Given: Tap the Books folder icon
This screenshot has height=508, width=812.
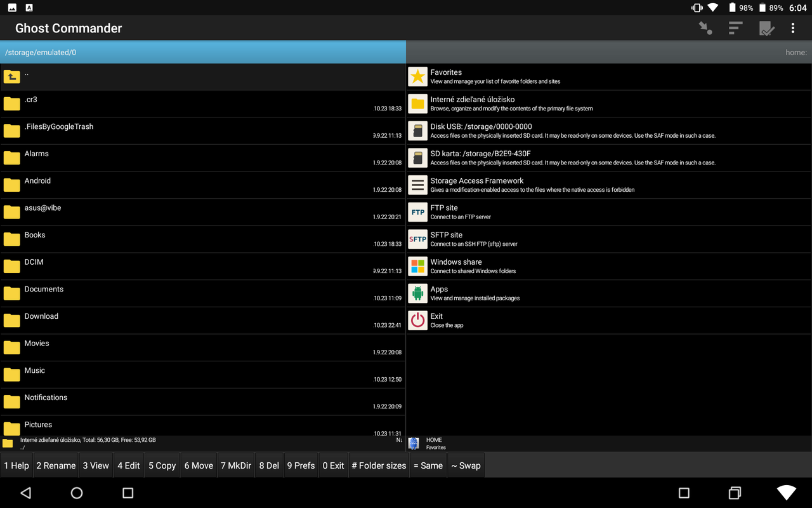Looking at the screenshot, I should (12, 239).
